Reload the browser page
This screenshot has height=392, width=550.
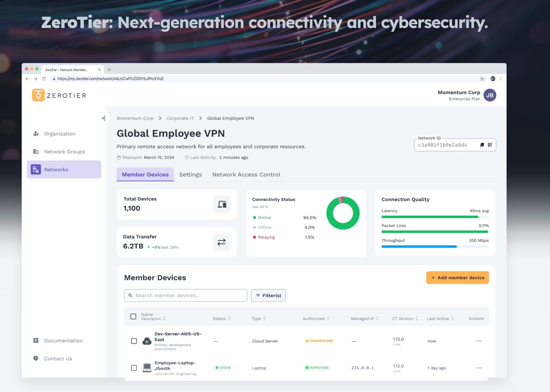pyautogui.click(x=44, y=79)
